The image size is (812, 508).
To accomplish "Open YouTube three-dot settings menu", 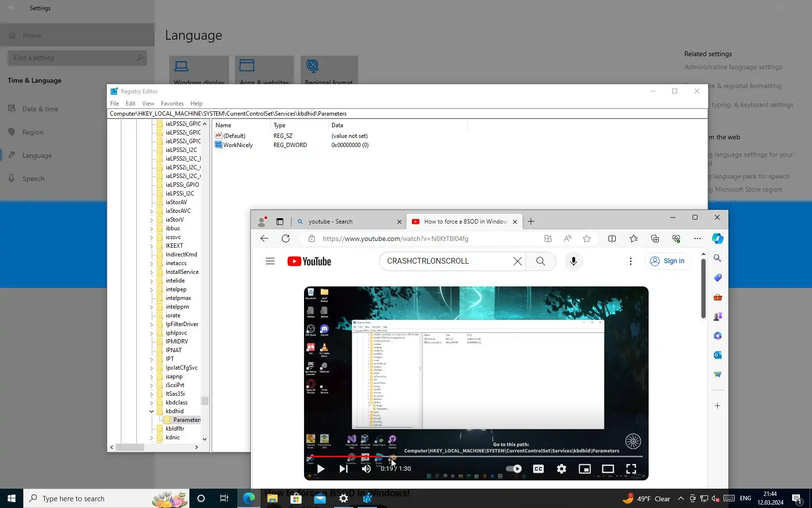I will click(x=631, y=261).
